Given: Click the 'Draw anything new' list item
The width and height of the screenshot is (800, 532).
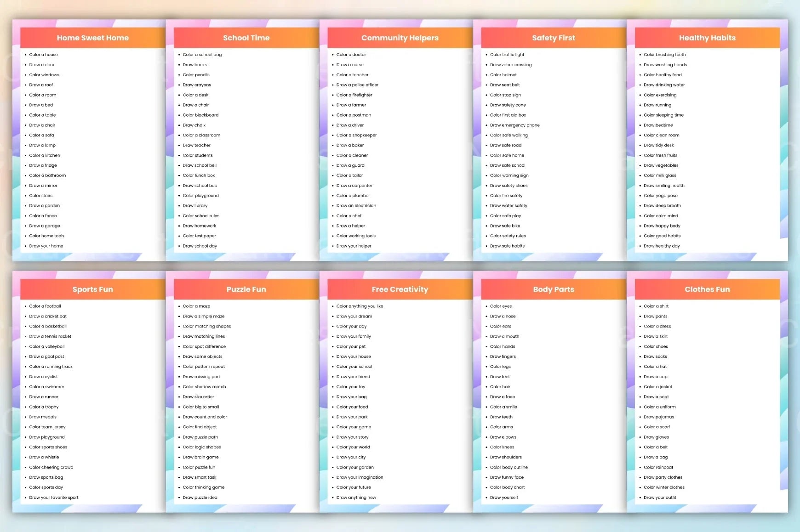Looking at the screenshot, I should (x=356, y=498).
